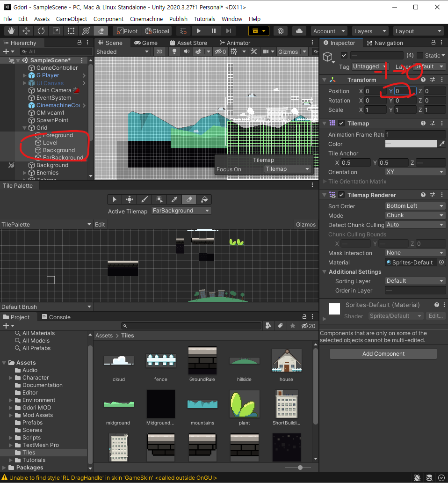The image size is (448, 483).
Task: Select the Tile Palette flood fill tool
Action: coord(204,199)
